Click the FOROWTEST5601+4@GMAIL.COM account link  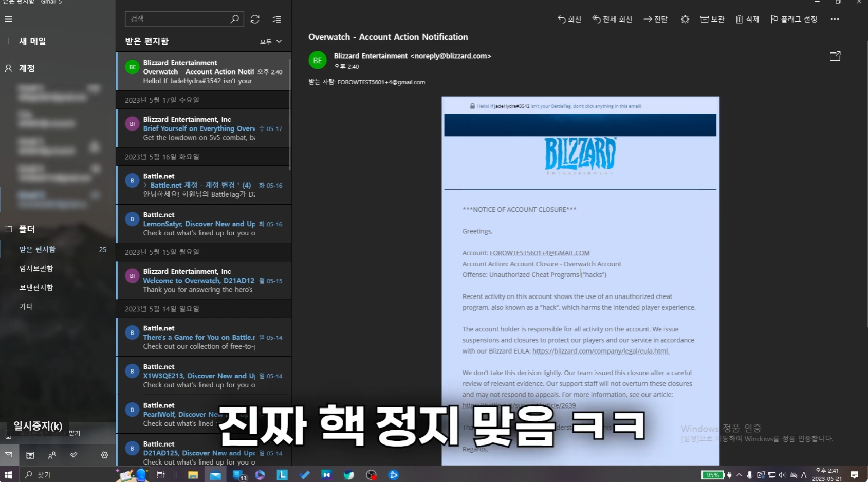540,253
